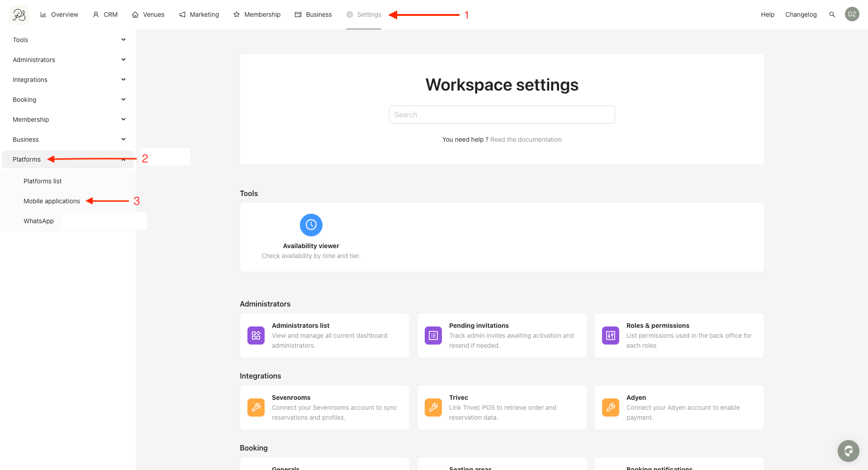Screen dimensions: 868x470
Task: Open the Help link
Action: pyautogui.click(x=768, y=14)
